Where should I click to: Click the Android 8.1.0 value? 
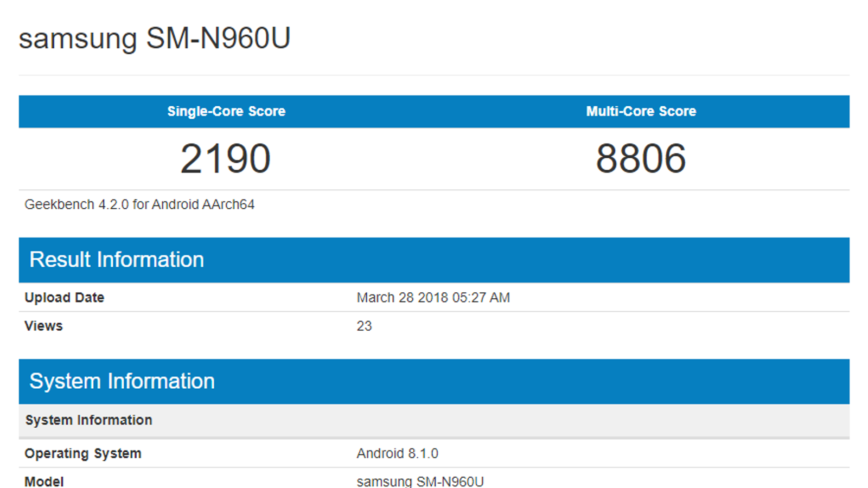click(x=397, y=453)
